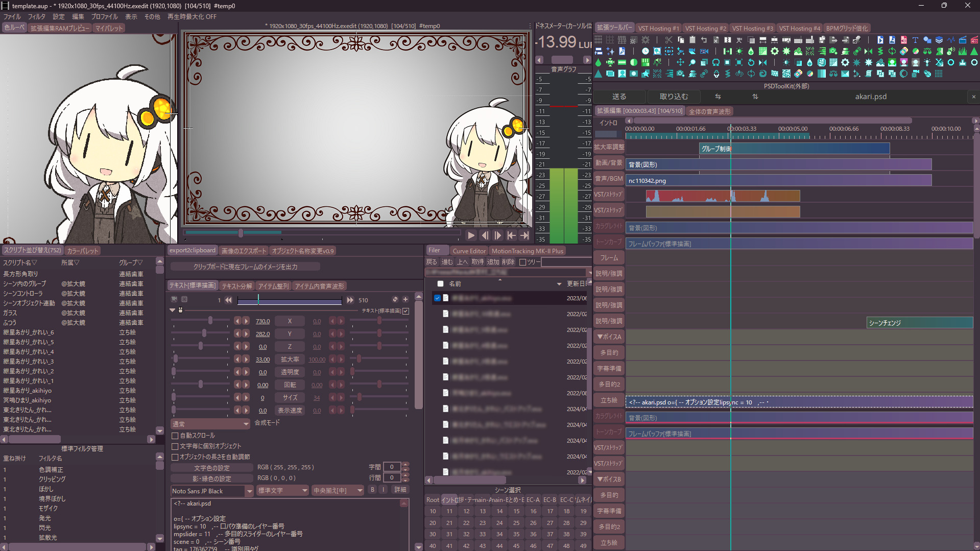Check the オブジェクトの長さを自動調節 option
The width and height of the screenshot is (980, 551).
pyautogui.click(x=175, y=457)
